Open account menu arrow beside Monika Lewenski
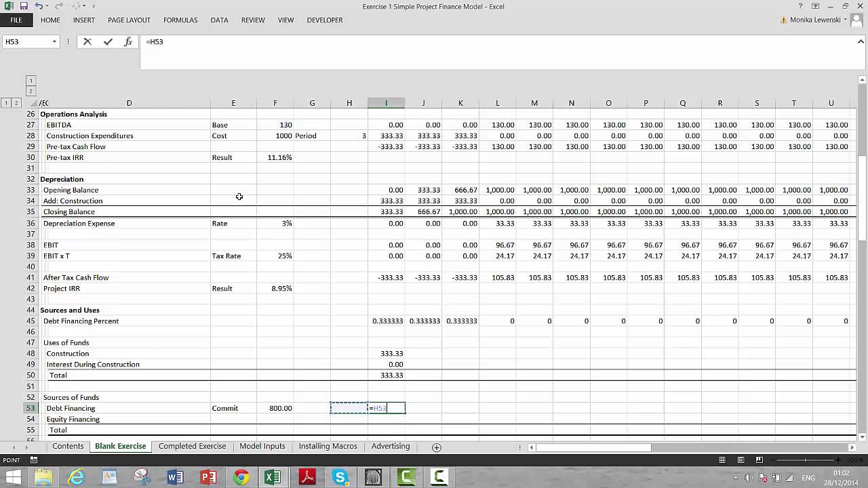 pyautogui.click(x=846, y=20)
